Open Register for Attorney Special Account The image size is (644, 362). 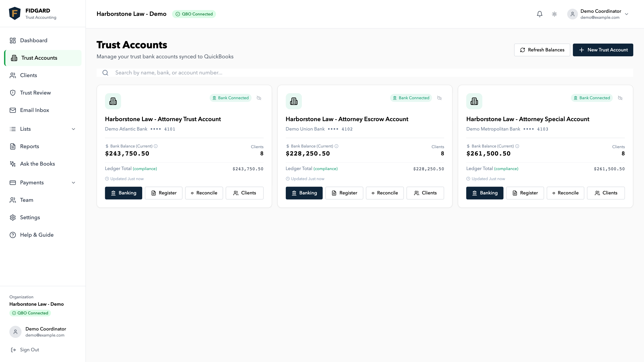click(x=525, y=193)
